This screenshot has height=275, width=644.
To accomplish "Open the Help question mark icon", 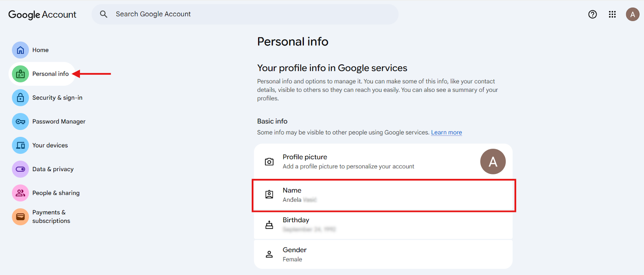I will click(592, 14).
